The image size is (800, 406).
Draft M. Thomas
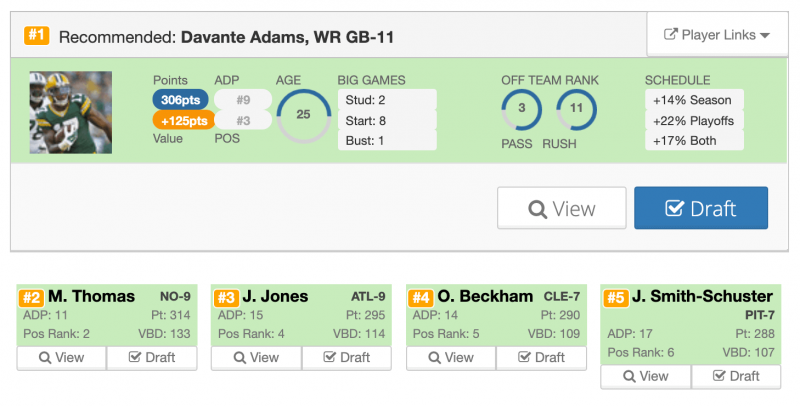click(x=152, y=358)
